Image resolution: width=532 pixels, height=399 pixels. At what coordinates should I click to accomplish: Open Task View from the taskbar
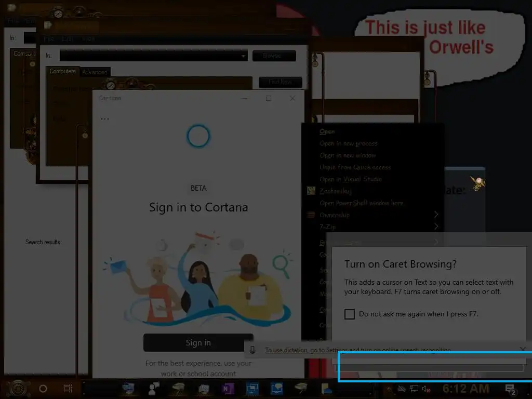68,389
